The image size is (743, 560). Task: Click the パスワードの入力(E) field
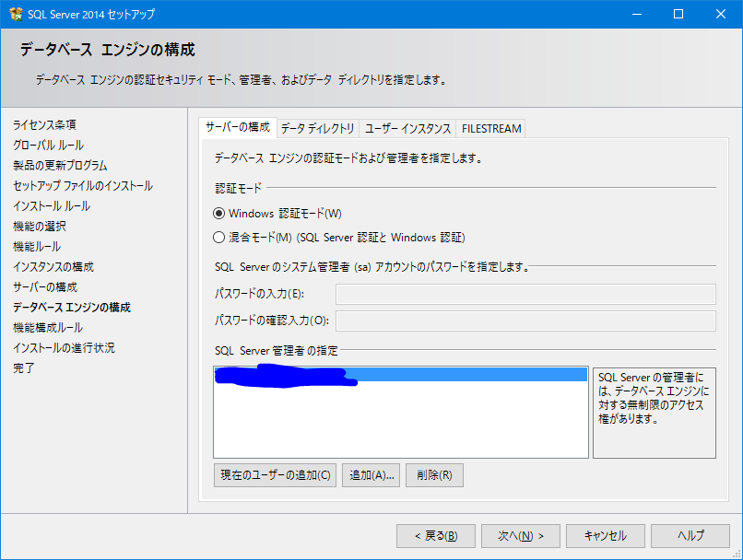coord(525,294)
